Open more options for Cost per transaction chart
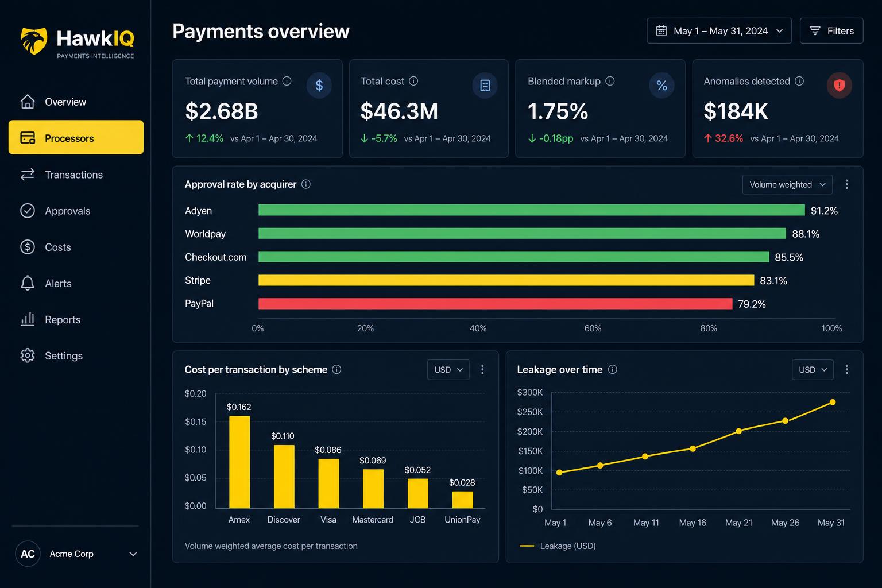Viewport: 882px width, 588px height. click(482, 369)
